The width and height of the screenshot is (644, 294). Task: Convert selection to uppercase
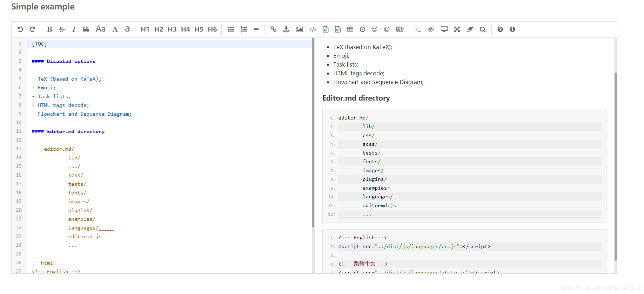115,29
